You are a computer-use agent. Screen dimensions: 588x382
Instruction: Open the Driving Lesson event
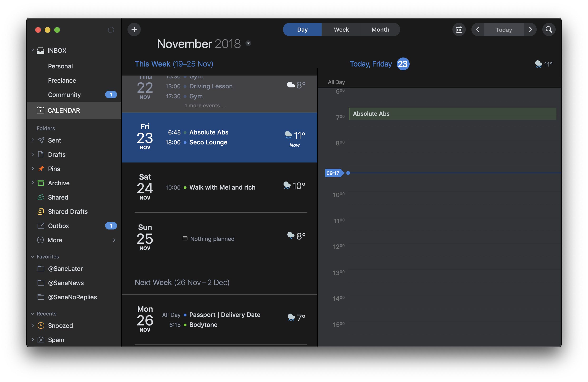211,86
